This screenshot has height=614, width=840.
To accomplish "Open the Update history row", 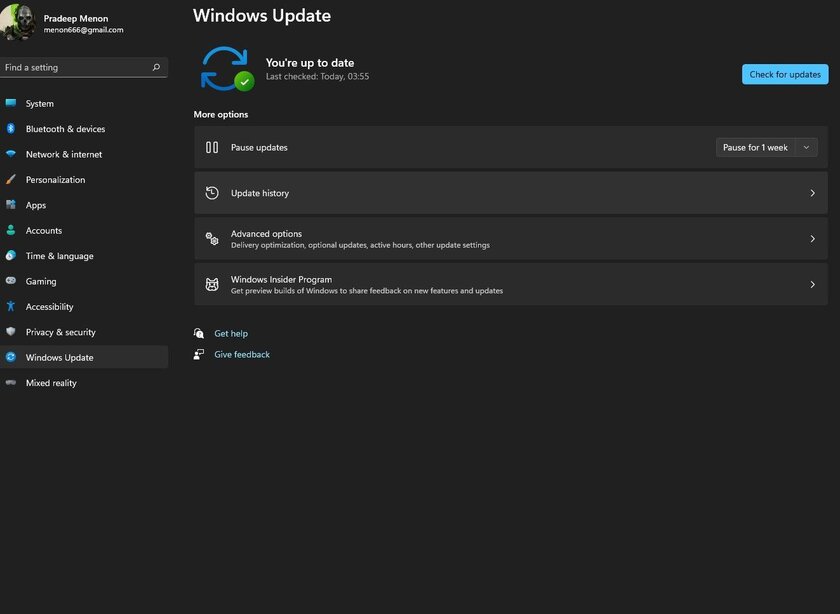I will click(x=511, y=193).
